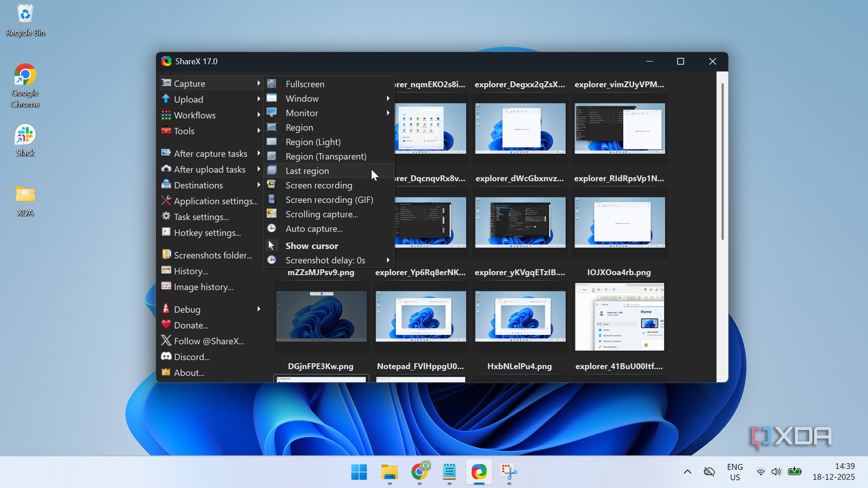Open Application settings...
Screen dimensions: 868x488
click(211, 201)
